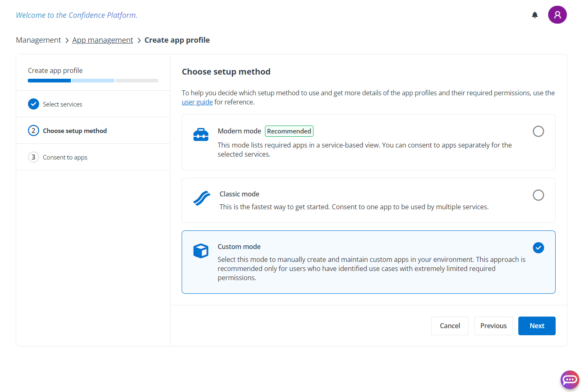
Task: Open the App management breadcrumb link
Action: (x=102, y=40)
